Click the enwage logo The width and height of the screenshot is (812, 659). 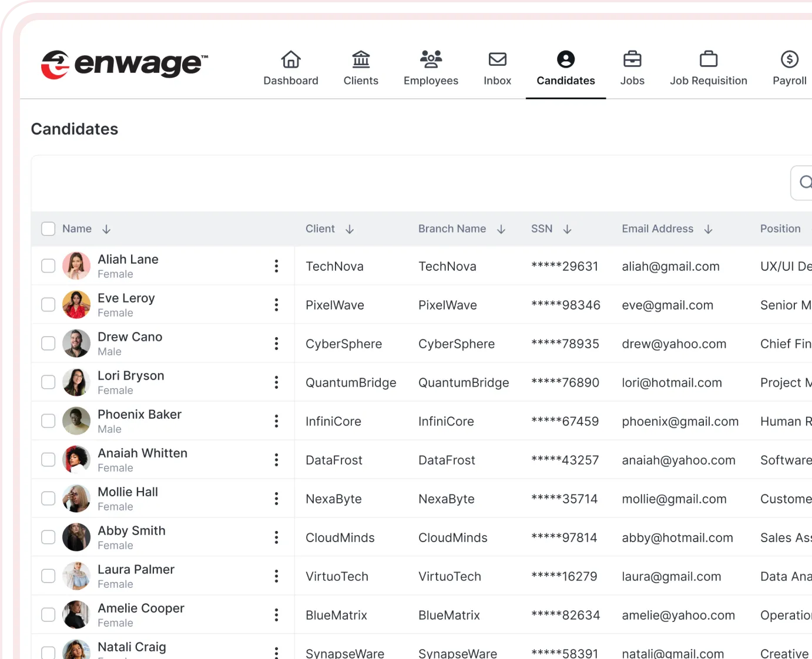[124, 64]
